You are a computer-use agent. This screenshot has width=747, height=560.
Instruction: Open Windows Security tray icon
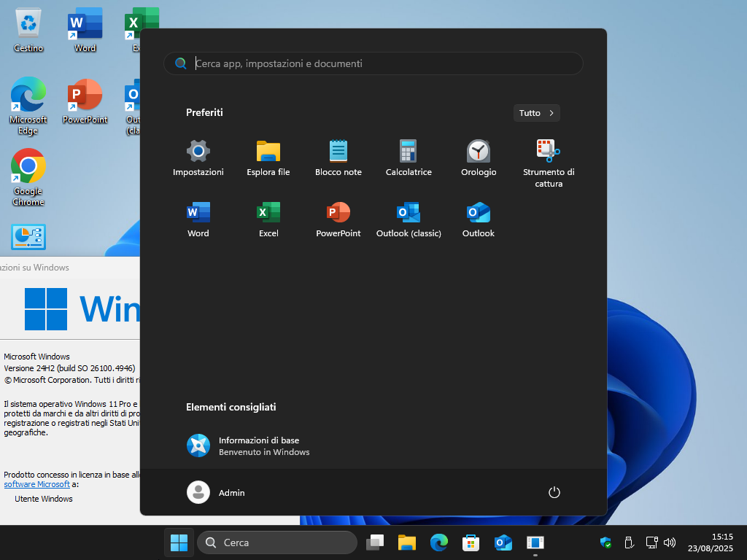click(605, 542)
